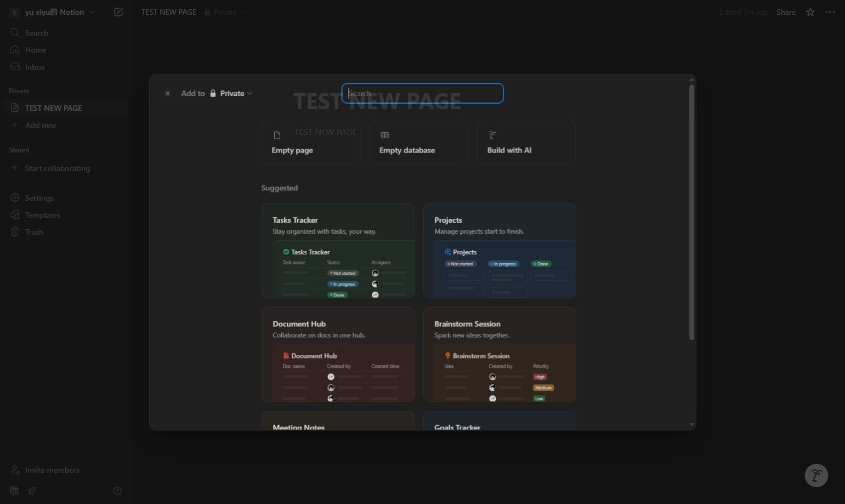The width and height of the screenshot is (845, 504).
Task: Select the Goals Tracker template
Action: pyautogui.click(x=500, y=421)
